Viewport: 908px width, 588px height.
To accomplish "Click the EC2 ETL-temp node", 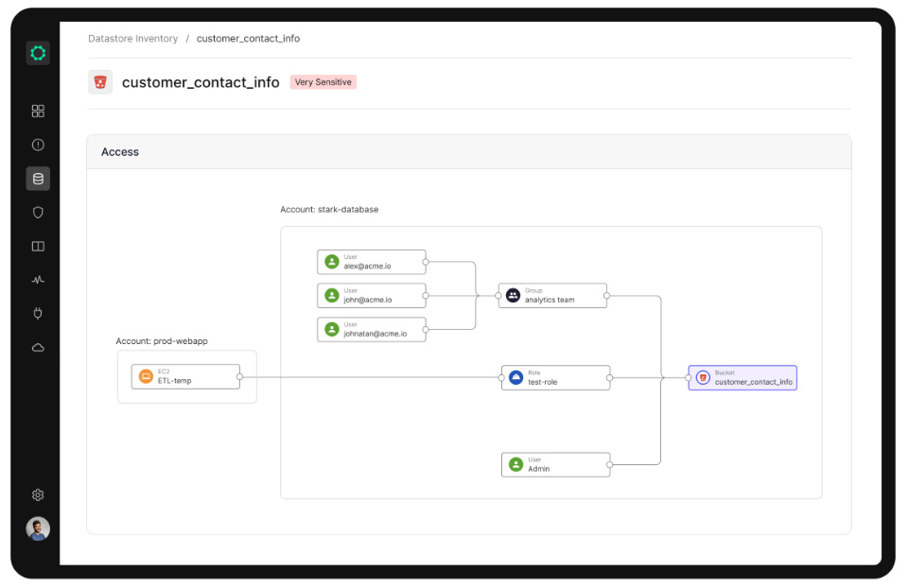I will click(x=185, y=375).
